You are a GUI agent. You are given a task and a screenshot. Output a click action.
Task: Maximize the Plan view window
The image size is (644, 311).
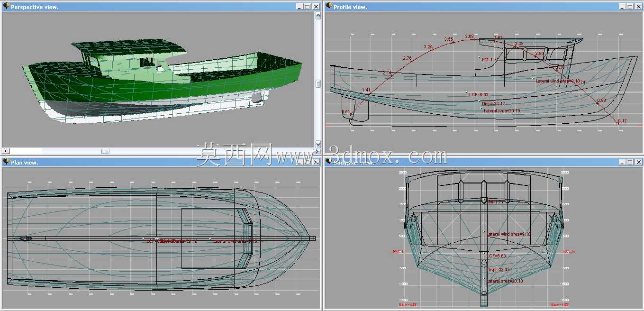pyautogui.click(x=307, y=162)
